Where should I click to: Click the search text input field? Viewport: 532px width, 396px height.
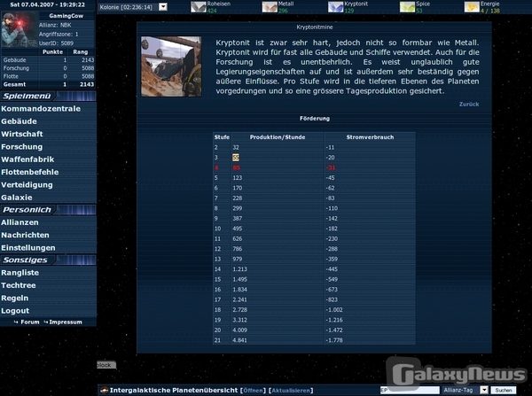(x=410, y=390)
